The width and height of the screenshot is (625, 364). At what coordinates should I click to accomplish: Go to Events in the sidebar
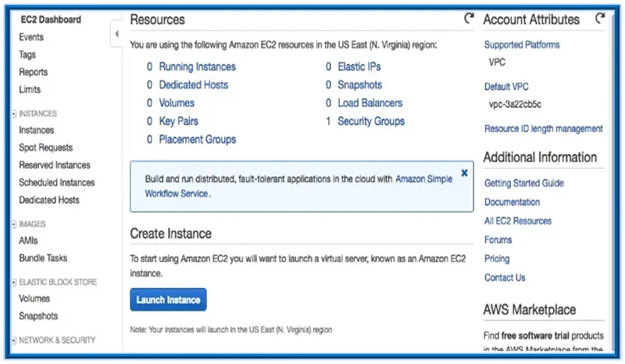click(x=31, y=37)
